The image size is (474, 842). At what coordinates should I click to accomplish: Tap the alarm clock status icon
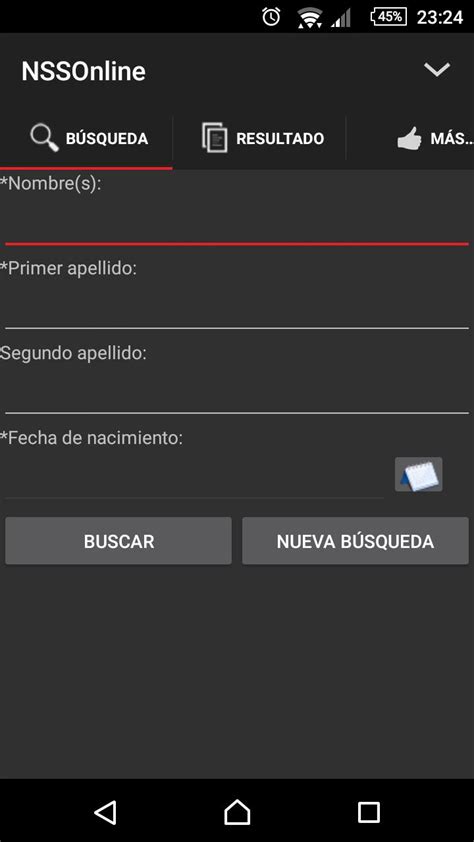(x=271, y=17)
